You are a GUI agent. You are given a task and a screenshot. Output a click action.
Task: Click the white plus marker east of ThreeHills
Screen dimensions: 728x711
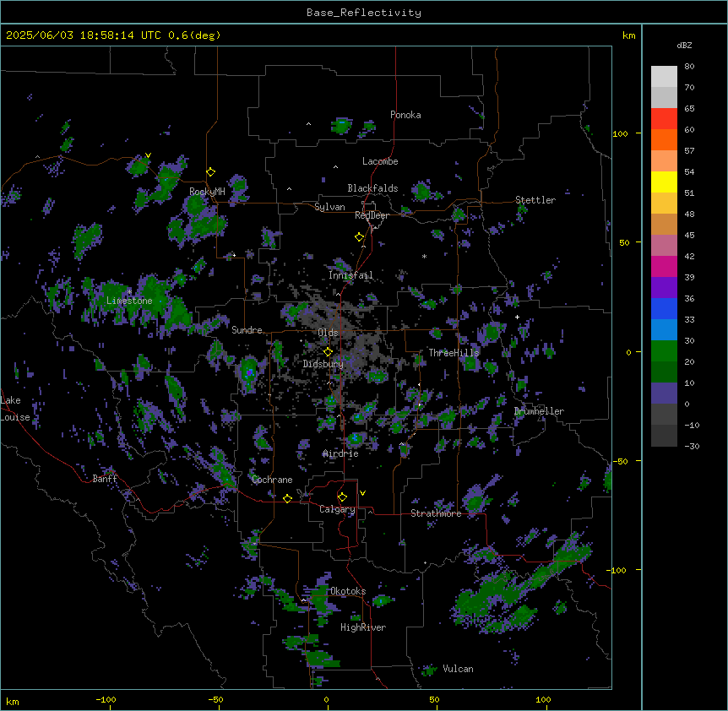[517, 317]
